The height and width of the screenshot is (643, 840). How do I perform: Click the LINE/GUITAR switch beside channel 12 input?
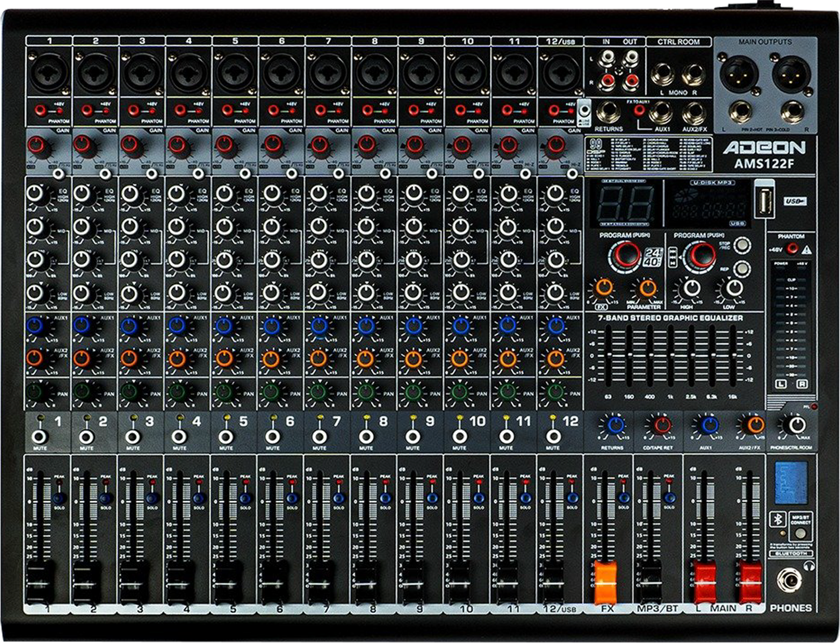point(585,111)
